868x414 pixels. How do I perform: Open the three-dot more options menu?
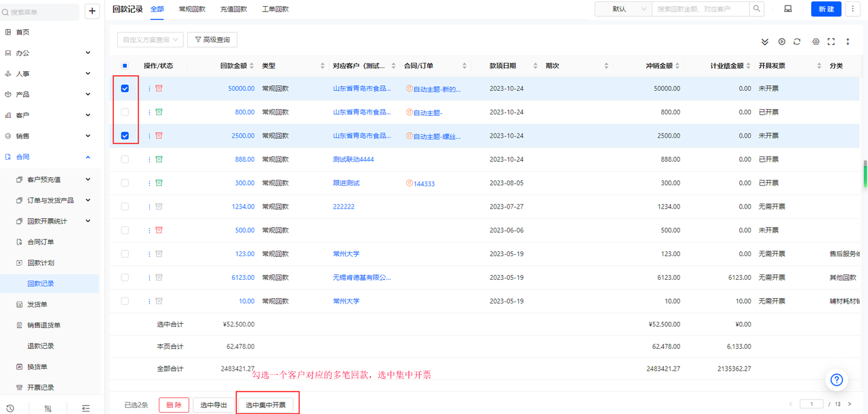point(853,9)
